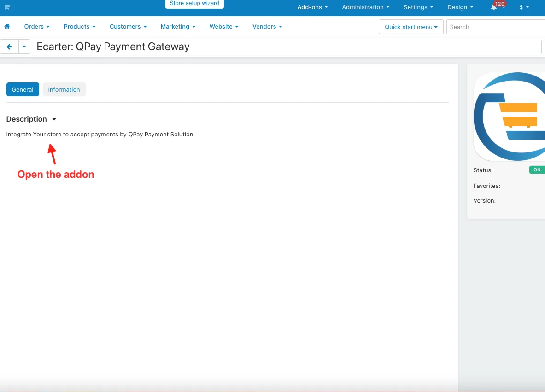Click the Ecarter addon logo image
545x392 pixels.
tap(509, 117)
